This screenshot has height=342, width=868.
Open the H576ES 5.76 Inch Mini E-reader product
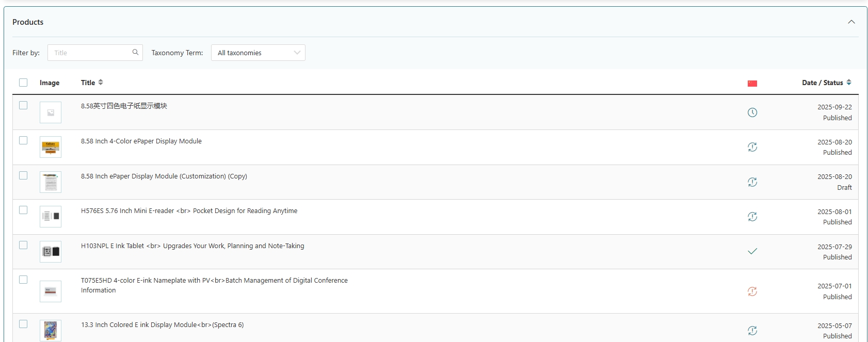click(x=189, y=211)
